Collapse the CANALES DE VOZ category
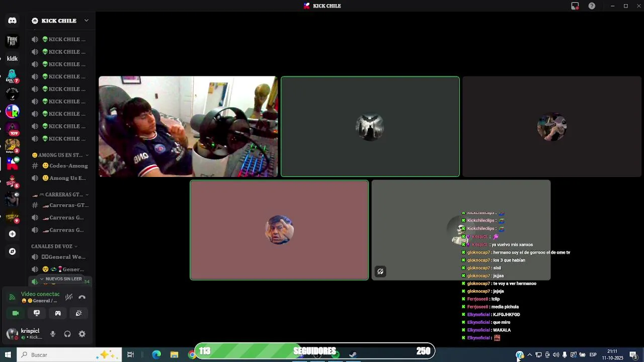 coord(54,246)
